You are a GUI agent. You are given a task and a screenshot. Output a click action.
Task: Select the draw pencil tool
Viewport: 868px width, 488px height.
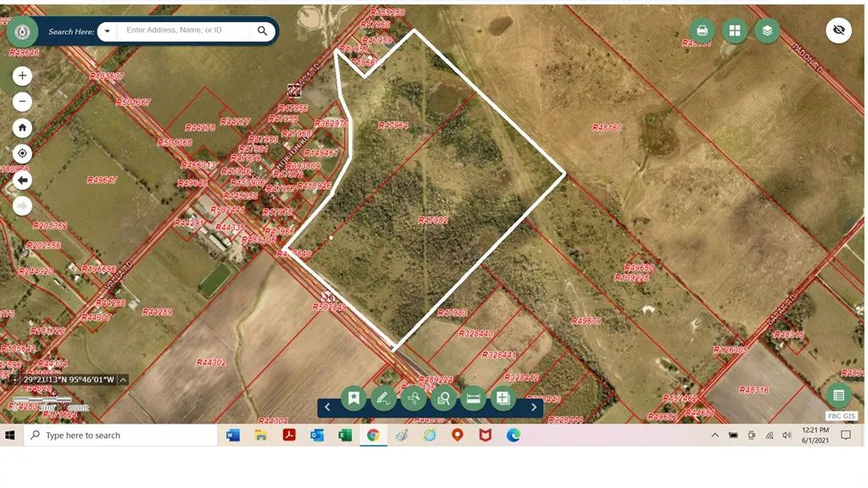(383, 397)
